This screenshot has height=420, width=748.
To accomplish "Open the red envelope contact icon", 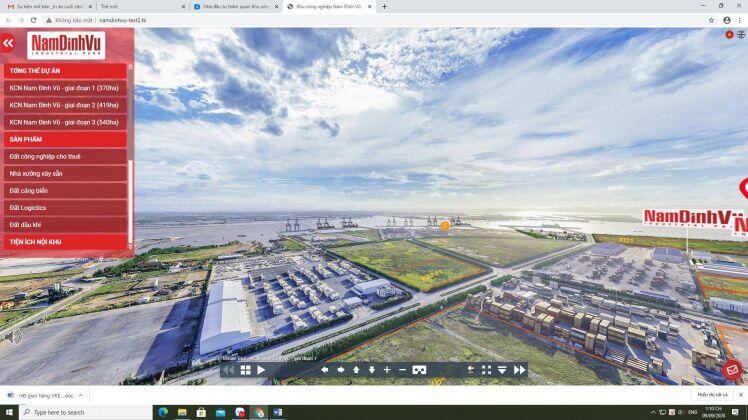I will pos(732,370).
